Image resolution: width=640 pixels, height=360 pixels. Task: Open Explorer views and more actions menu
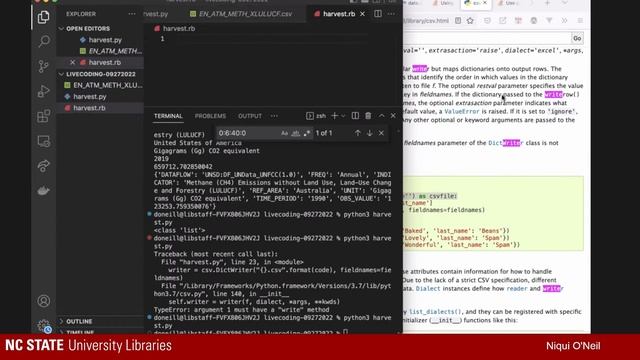tap(131, 14)
